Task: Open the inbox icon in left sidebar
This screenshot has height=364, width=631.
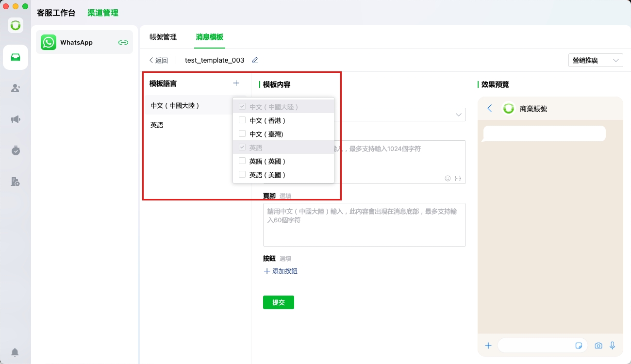Action: [16, 57]
